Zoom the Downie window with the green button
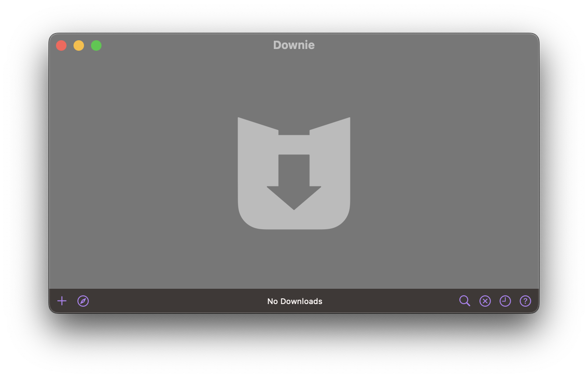The height and width of the screenshot is (378, 588). pyautogui.click(x=96, y=45)
